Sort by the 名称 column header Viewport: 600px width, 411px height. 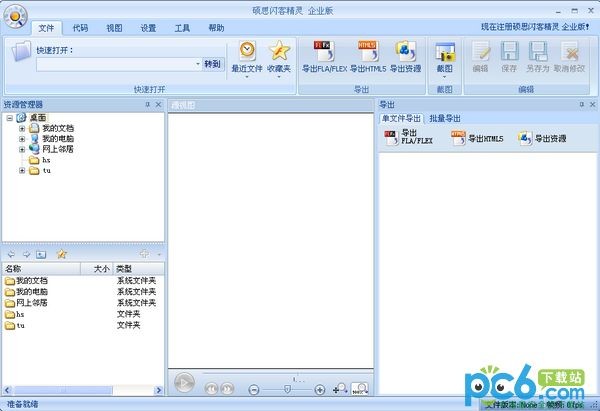click(x=41, y=269)
